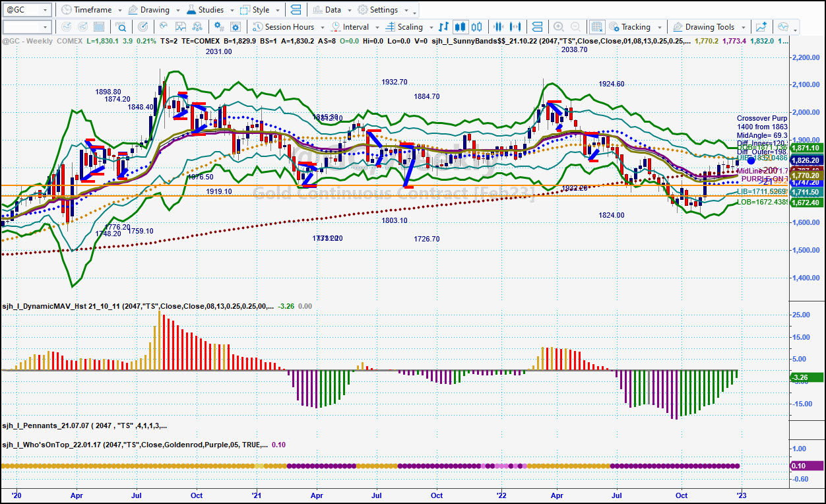The height and width of the screenshot is (504, 826).
Task: Click the 2038.70 high price label
Action: (x=574, y=49)
